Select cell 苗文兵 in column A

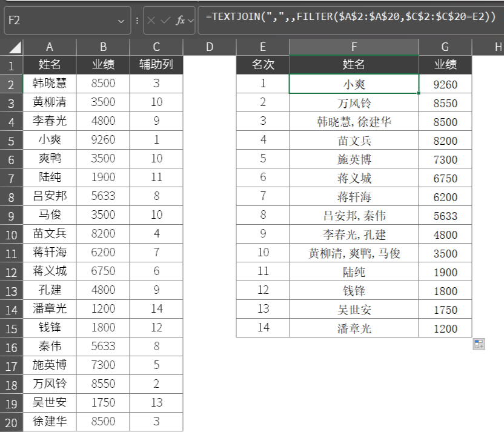coord(50,234)
